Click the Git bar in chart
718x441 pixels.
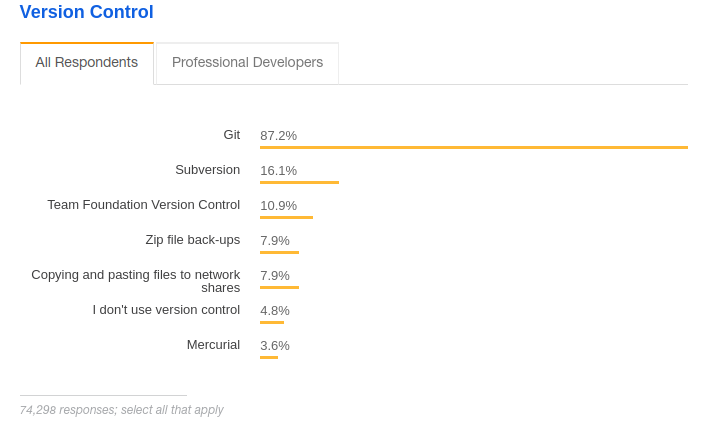[473, 148]
